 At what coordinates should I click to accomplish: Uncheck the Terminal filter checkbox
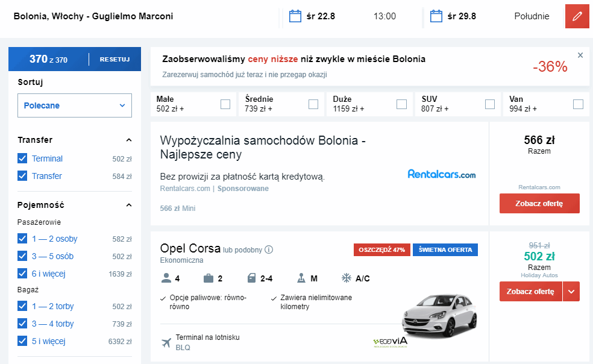[x=22, y=158]
